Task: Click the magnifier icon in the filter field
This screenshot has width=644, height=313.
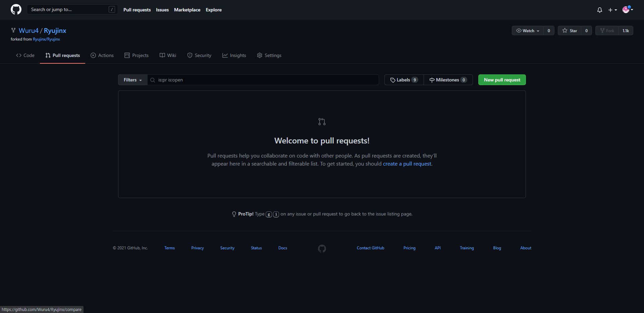Action: coord(153,80)
